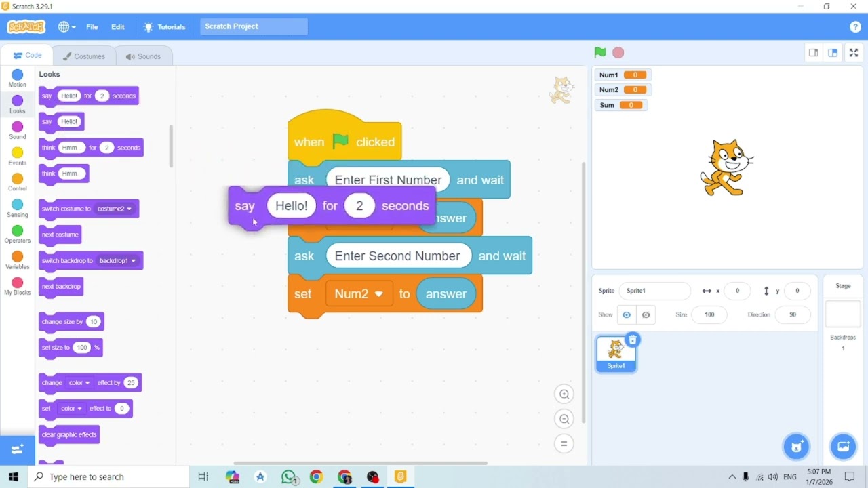Click the Scratch Project title field
The width and height of the screenshot is (868, 488).
254,26
